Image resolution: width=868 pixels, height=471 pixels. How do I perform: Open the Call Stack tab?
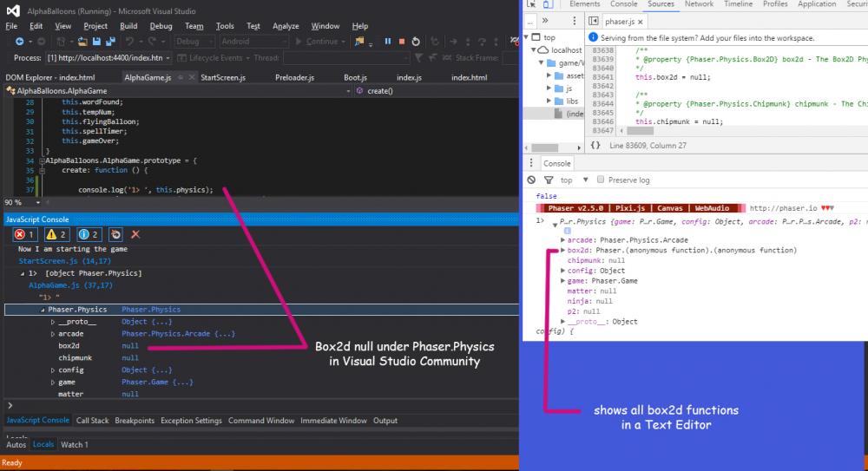tap(93, 421)
